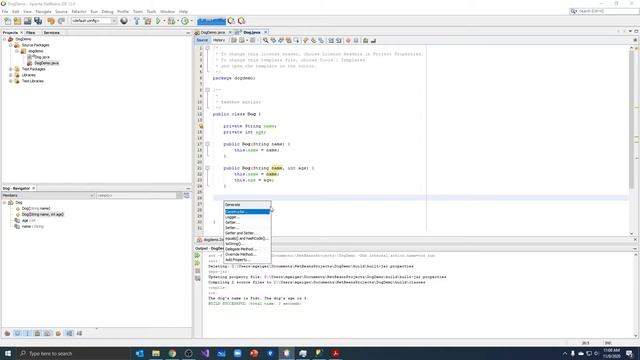Click the Navigator filter input field
The image size is (640, 360).
136,196
